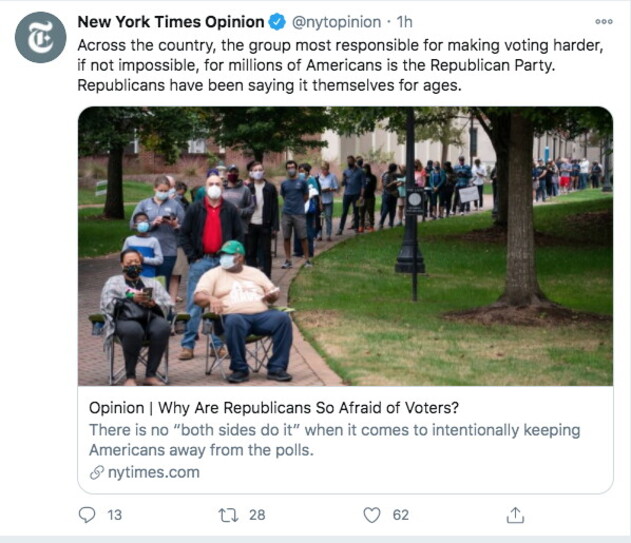Open the New York Times Opinion profile avatar
This screenshot has width=631, height=543.
click(x=40, y=38)
